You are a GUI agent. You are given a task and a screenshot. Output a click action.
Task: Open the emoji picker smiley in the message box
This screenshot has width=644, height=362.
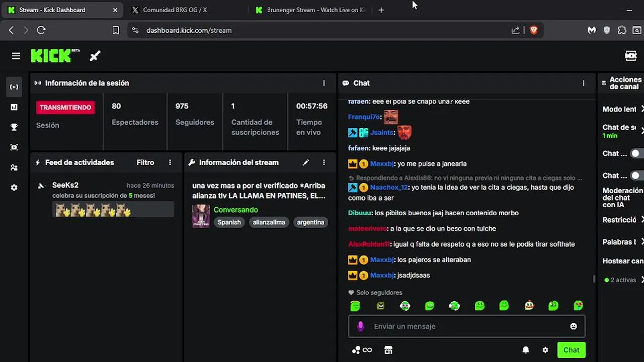573,326
